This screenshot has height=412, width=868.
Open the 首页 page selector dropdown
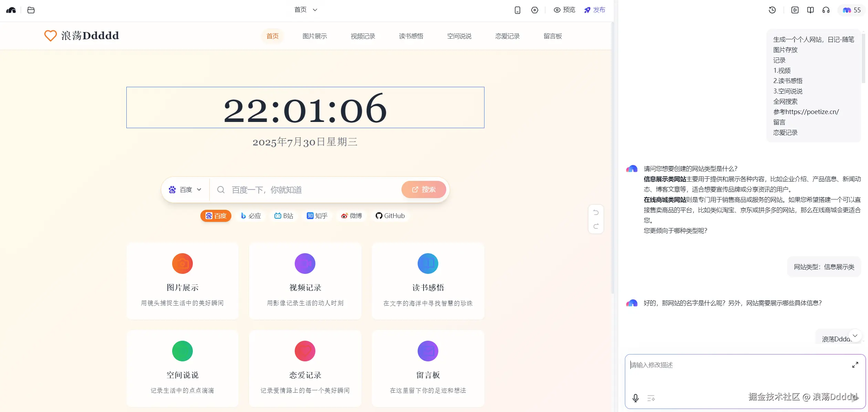[305, 10]
